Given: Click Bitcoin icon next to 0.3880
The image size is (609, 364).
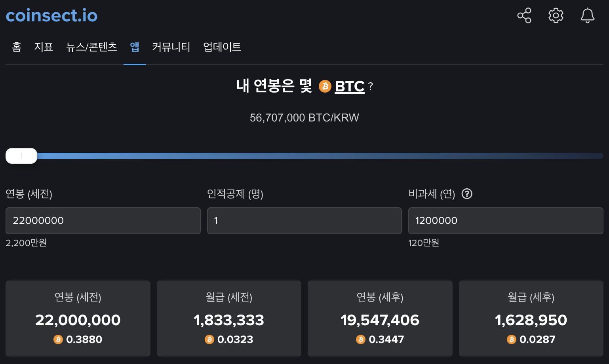Looking at the screenshot, I should point(58,339).
